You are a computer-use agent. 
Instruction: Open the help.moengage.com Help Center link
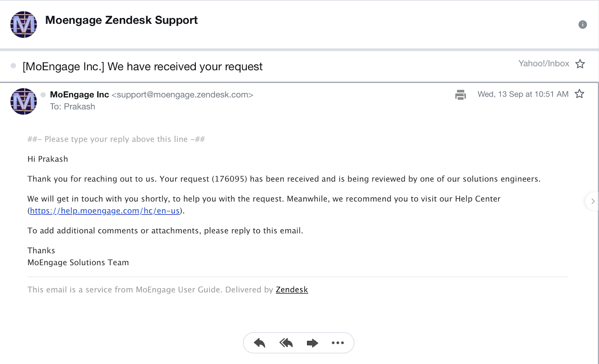(105, 211)
